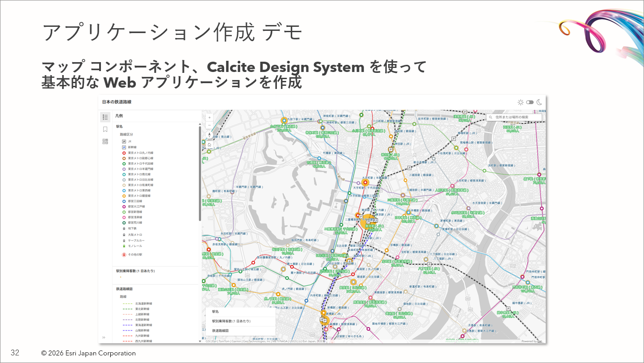Screen dimensions: 644x363
Task: Click the magenta circle symbol beside 都営大江戸線
Action: [124, 207]
